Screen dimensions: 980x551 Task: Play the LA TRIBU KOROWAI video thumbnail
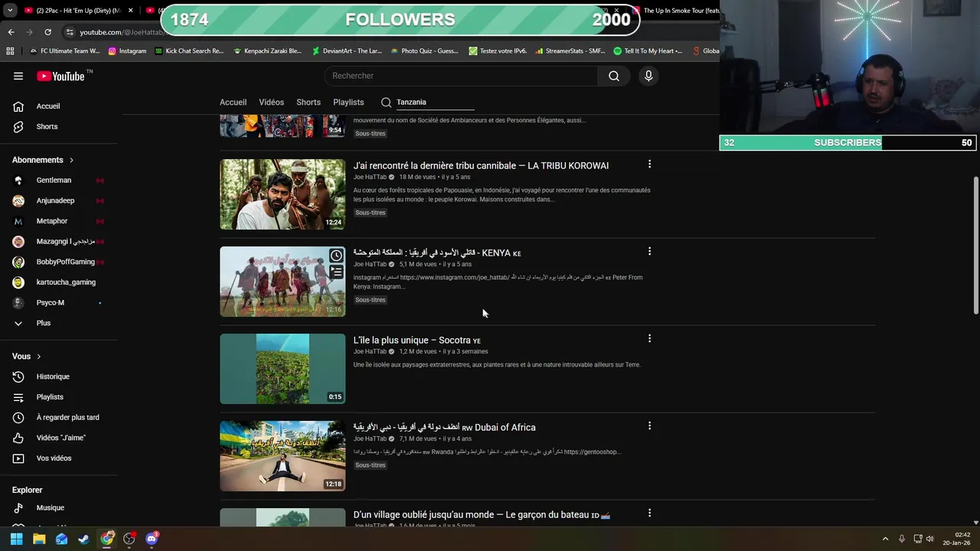283,194
